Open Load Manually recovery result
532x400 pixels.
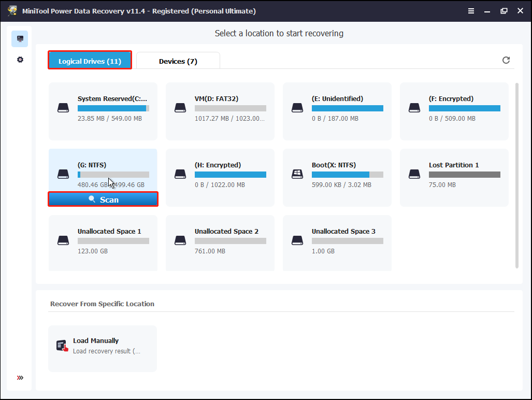click(103, 348)
